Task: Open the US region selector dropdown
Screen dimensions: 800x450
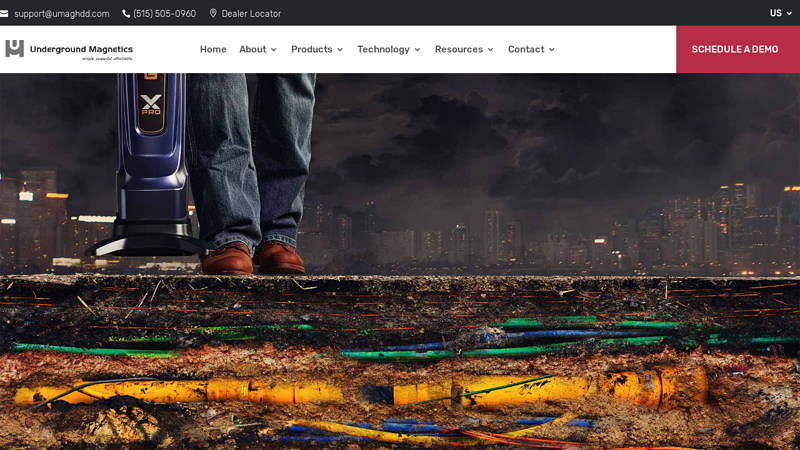Action: 781,13
